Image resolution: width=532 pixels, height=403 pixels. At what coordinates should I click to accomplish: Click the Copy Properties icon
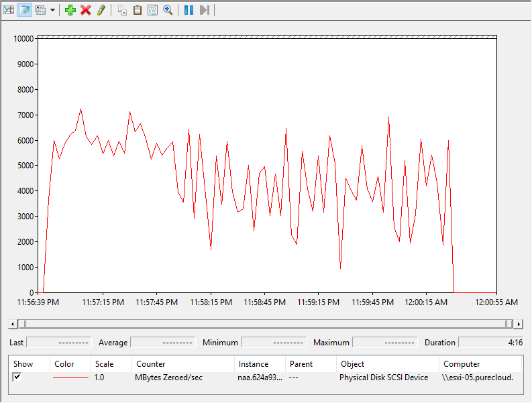point(122,10)
